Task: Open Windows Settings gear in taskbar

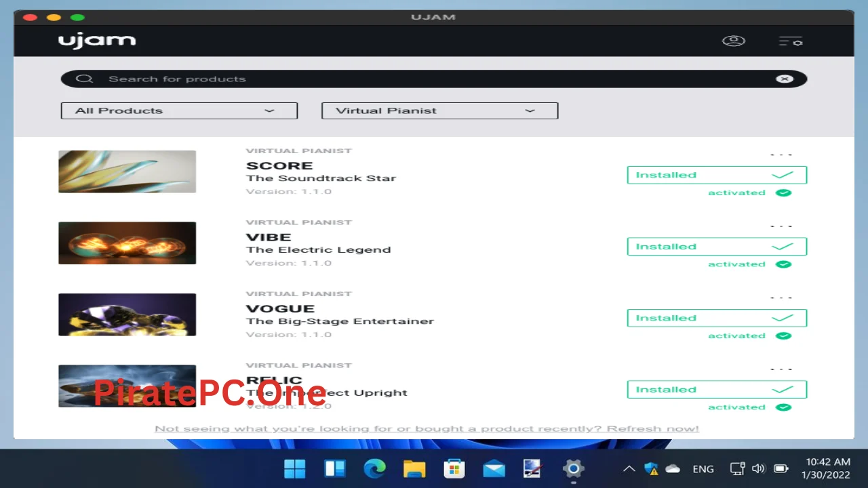Action: tap(573, 468)
